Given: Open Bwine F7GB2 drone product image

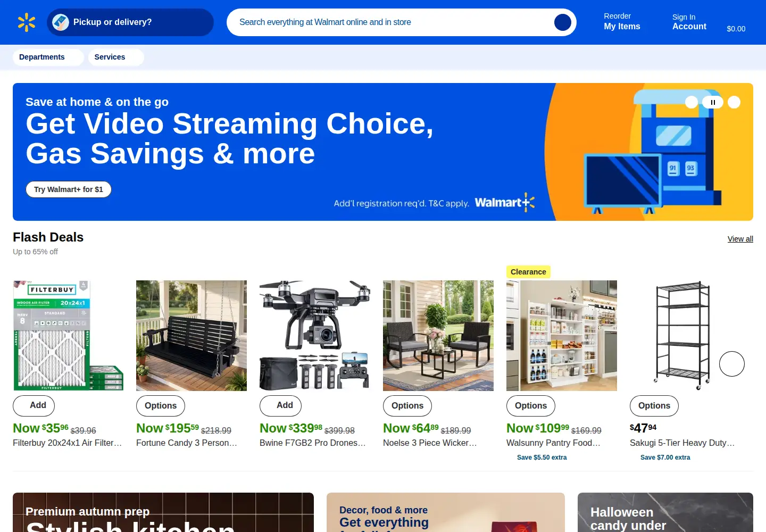Looking at the screenshot, I should coord(315,336).
